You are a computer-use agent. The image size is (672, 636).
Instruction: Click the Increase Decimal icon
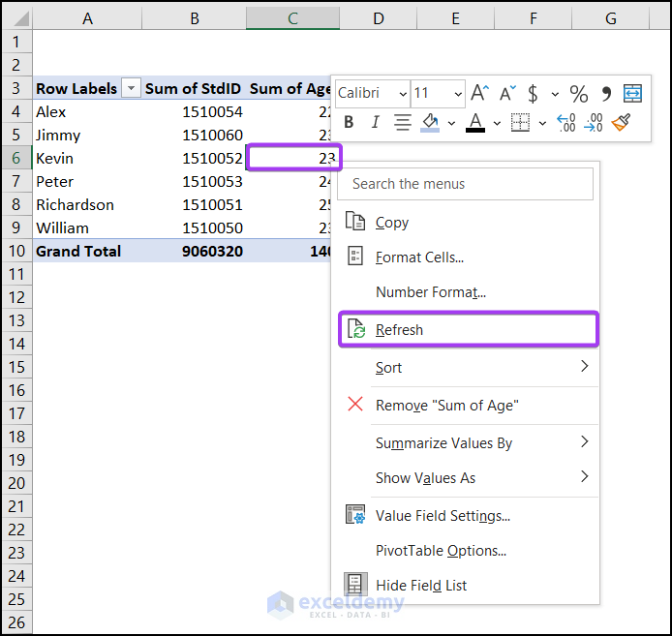coord(566,122)
